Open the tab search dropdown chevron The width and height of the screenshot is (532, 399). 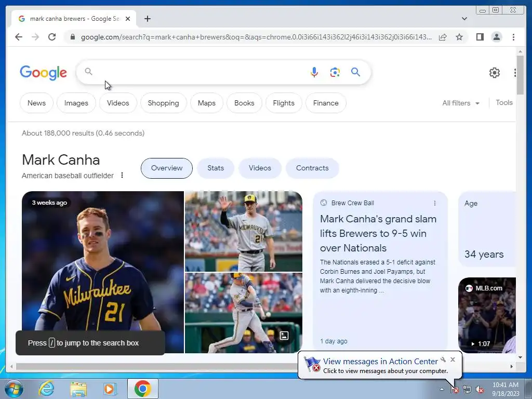[x=464, y=19]
